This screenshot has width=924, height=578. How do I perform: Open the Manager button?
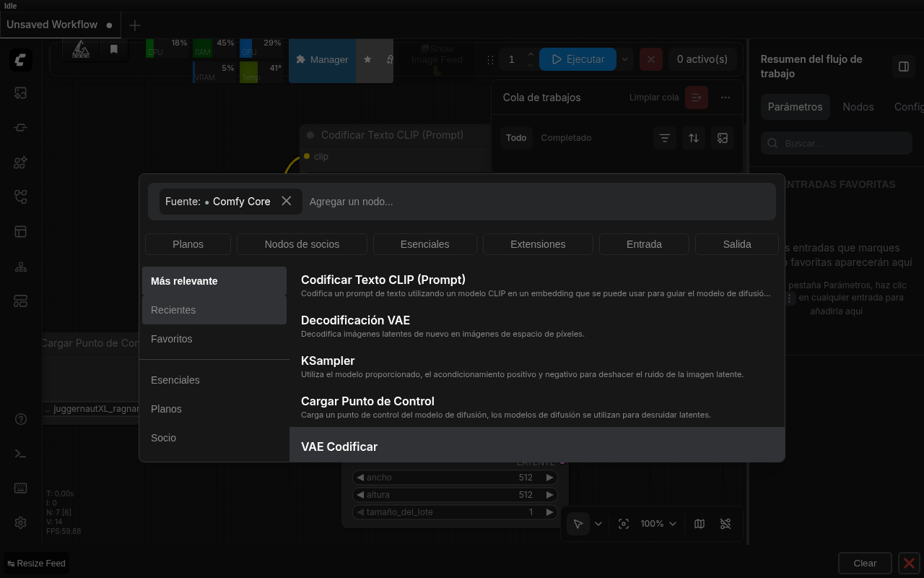(323, 59)
